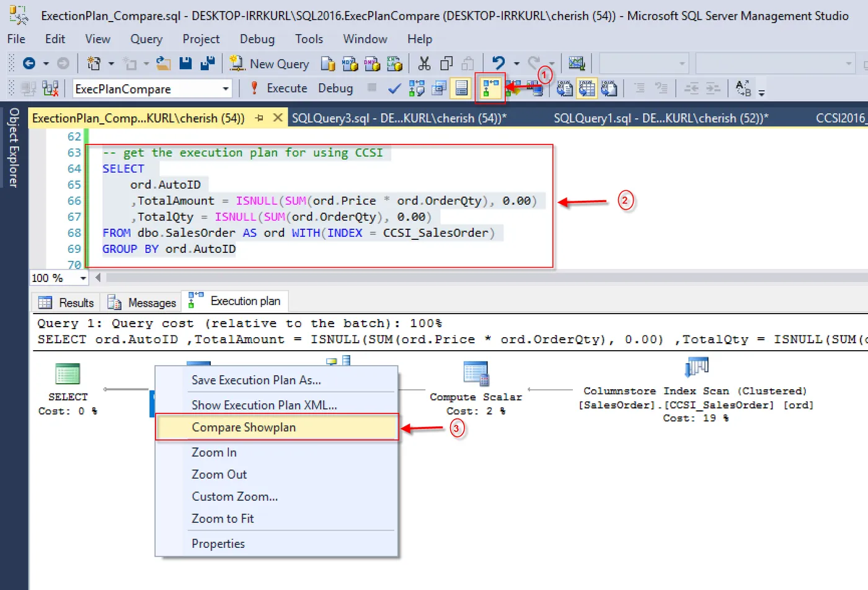Screen dimensions: 868x590
Task: Open the editor zoom 100 % dropdown
Action: [x=83, y=278]
